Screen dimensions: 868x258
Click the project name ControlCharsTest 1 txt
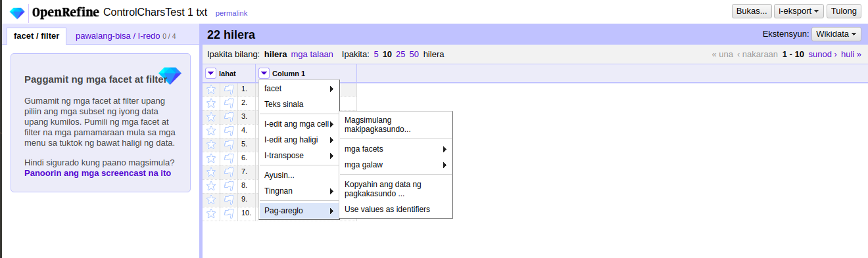[x=155, y=12]
